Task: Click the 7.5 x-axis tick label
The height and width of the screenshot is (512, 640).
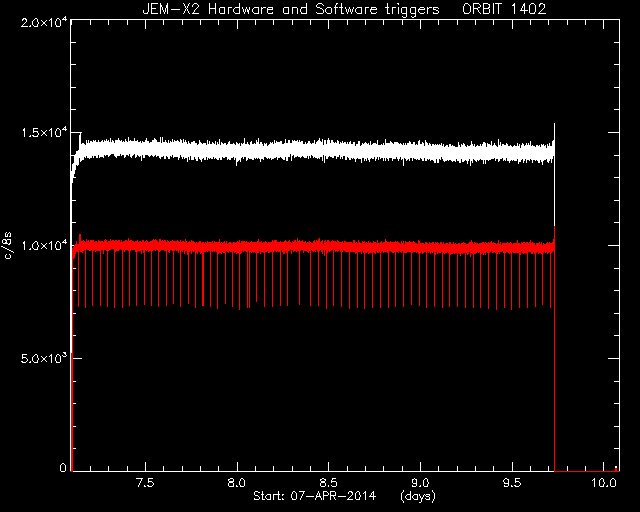Action: click(146, 483)
